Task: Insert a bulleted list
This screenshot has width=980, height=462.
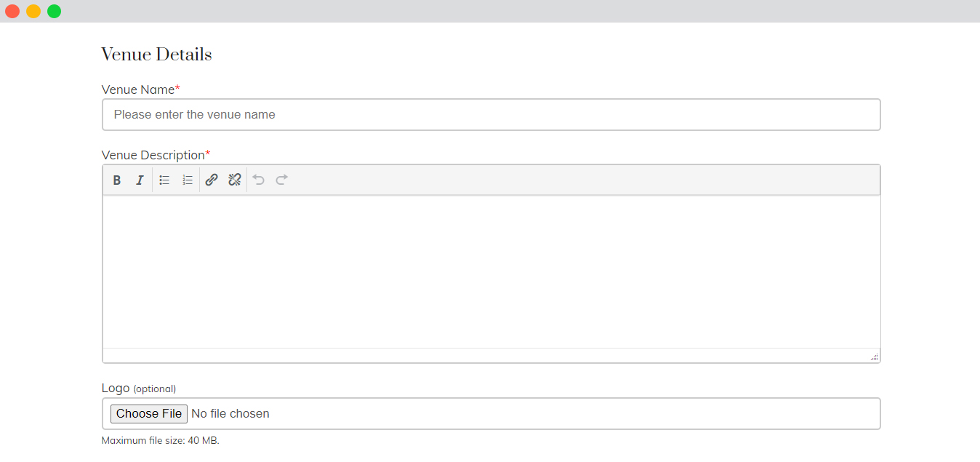Action: pos(164,180)
